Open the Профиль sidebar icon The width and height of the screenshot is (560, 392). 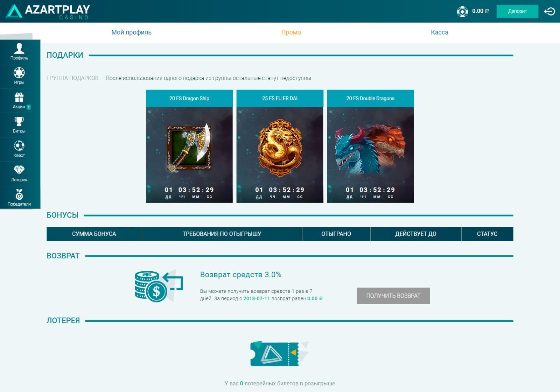click(x=19, y=51)
